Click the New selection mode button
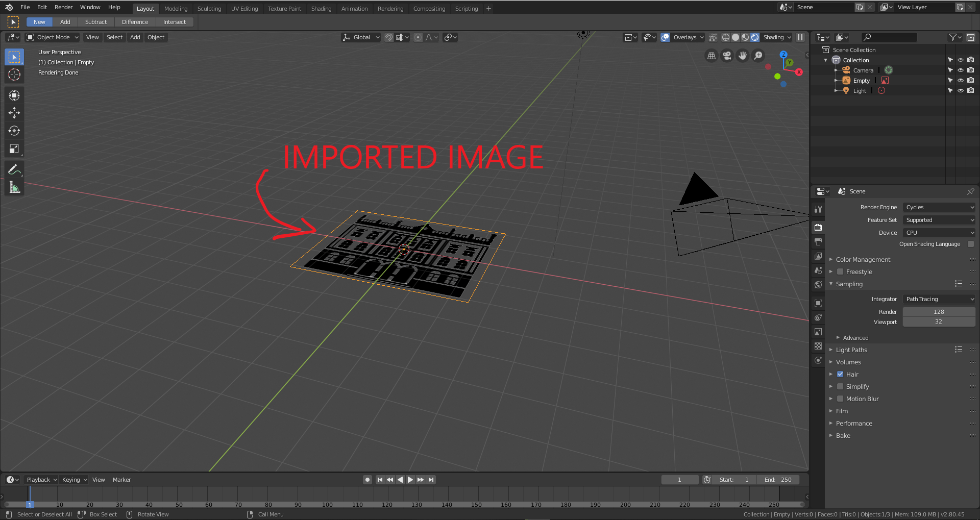Viewport: 980px width, 520px height. coord(39,21)
